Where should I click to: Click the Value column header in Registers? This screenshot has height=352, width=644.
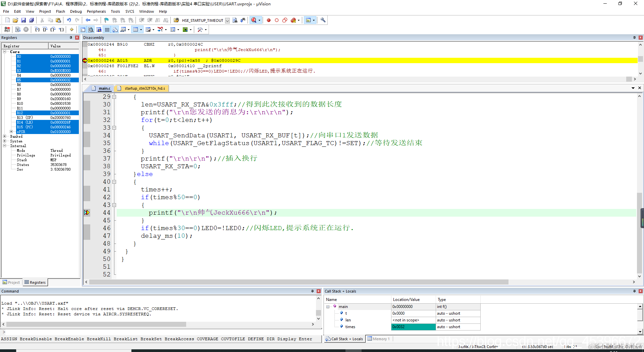[x=63, y=46]
